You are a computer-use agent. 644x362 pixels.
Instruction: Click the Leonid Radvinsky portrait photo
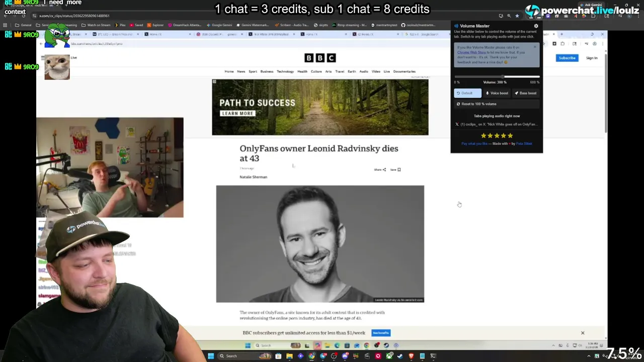(x=320, y=244)
